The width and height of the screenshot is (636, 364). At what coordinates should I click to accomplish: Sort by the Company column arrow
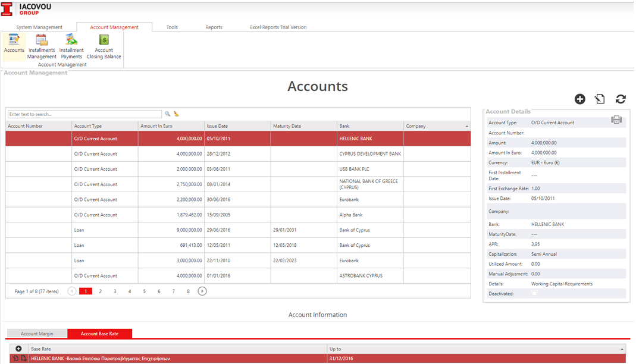[466, 126]
